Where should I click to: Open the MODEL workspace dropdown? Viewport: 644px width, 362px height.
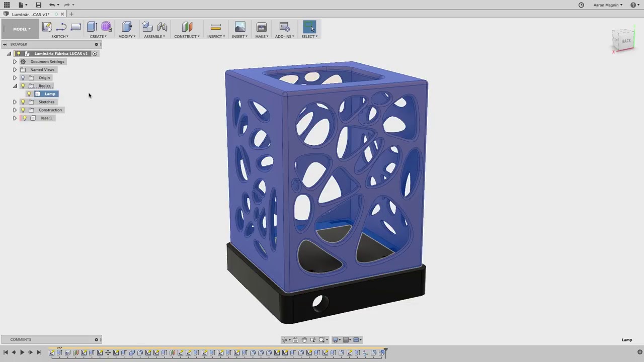pos(21,29)
